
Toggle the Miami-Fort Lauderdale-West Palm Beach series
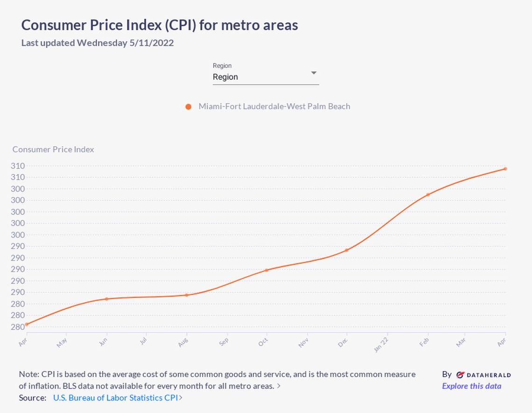tap(274, 106)
